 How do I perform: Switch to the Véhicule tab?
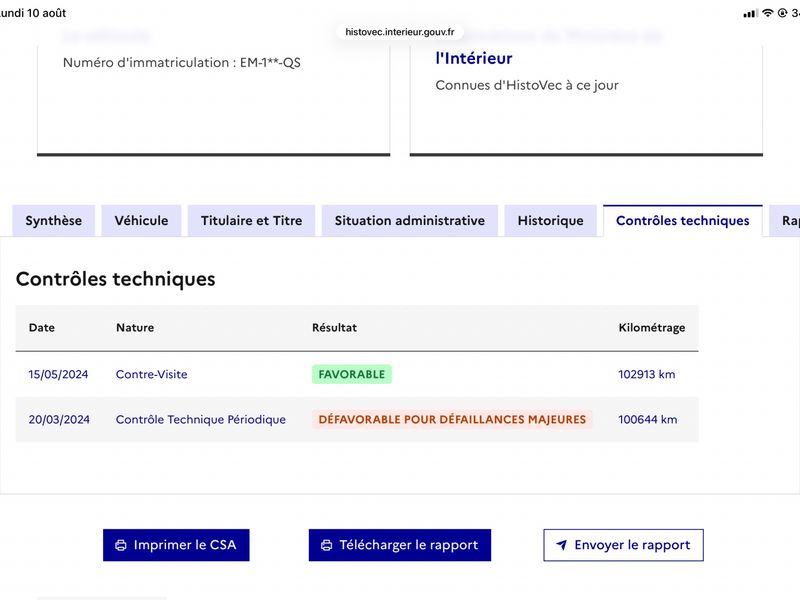[x=141, y=221]
